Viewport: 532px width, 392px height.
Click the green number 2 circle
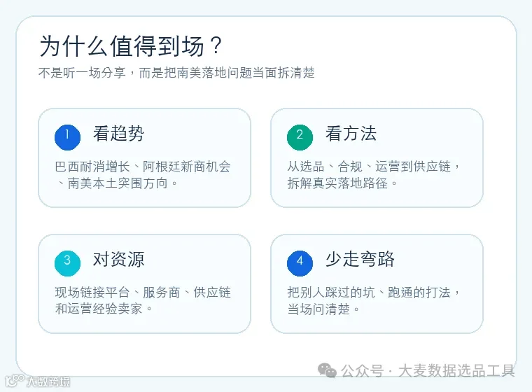[x=300, y=137]
